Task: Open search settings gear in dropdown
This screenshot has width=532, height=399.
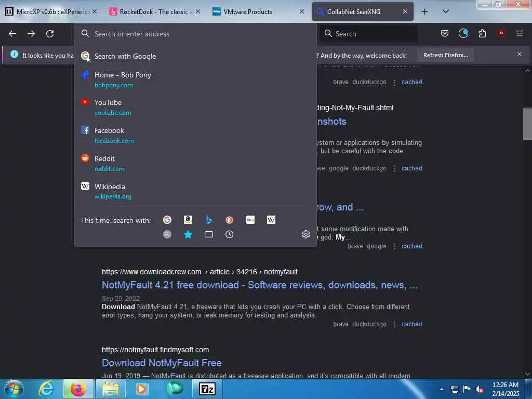Action: tap(305, 234)
